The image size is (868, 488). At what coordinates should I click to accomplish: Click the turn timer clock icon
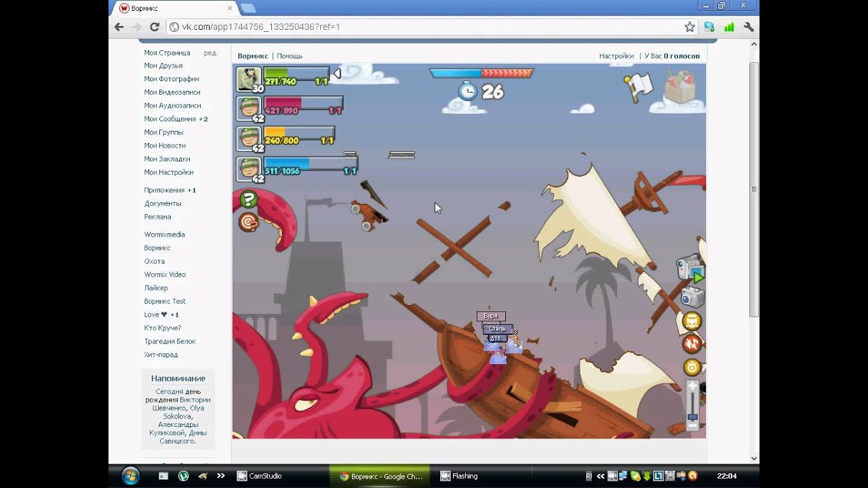tap(468, 91)
